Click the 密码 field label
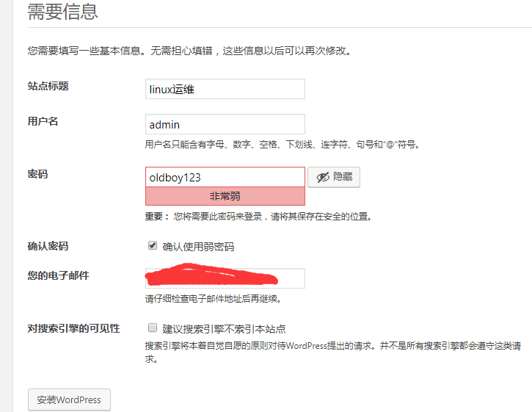Screen dimensions: 532x412 tap(37, 174)
